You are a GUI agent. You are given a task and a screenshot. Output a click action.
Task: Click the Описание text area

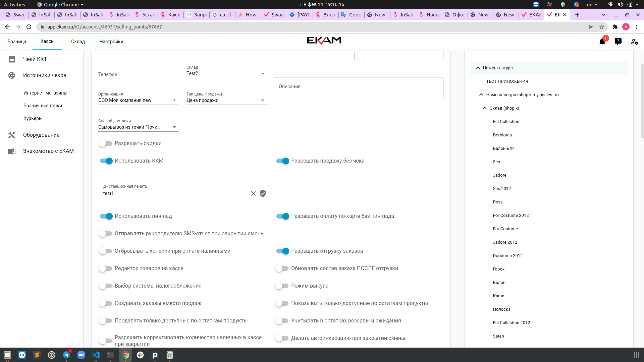coord(359,88)
